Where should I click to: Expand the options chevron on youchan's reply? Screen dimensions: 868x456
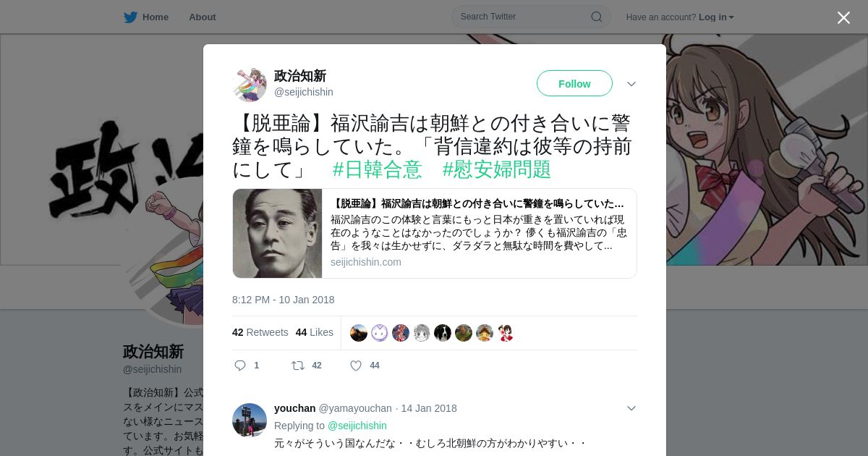[x=631, y=408]
